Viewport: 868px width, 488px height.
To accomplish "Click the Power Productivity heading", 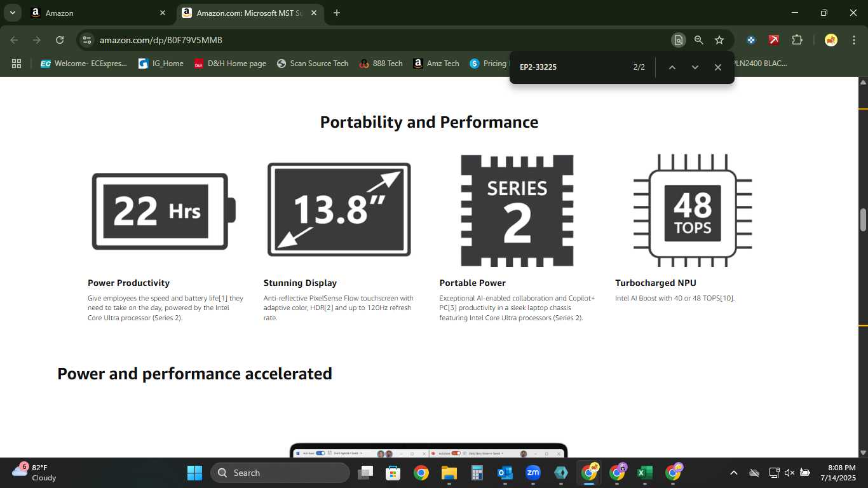I will (x=128, y=283).
